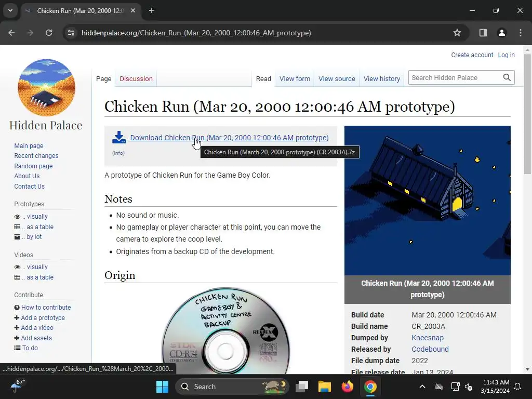Click the Windows Start button
This screenshot has width=532, height=399.
point(162,387)
